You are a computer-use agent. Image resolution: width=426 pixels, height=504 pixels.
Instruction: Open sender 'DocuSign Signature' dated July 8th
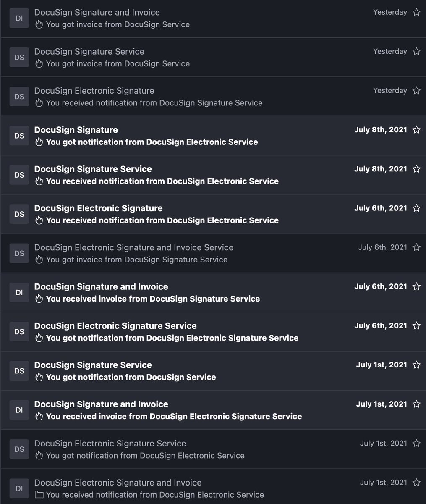pos(76,130)
